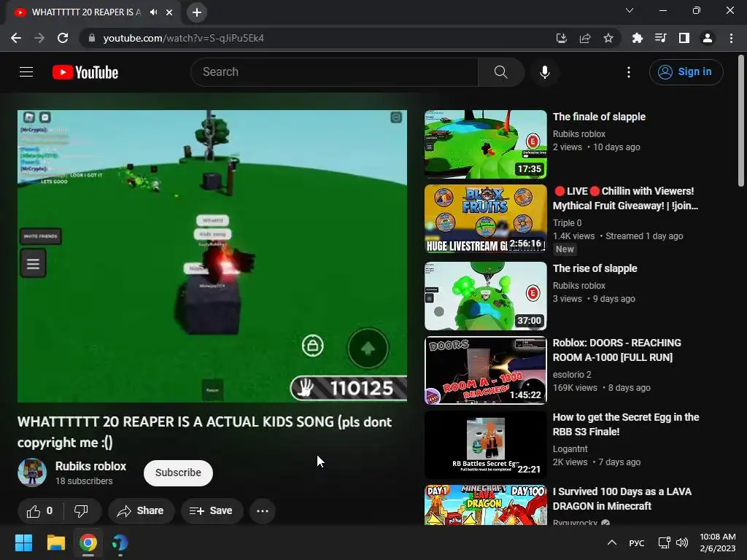This screenshot has height=560, width=747.
Task: Mute the tab via speaker icon
Action: click(x=153, y=12)
